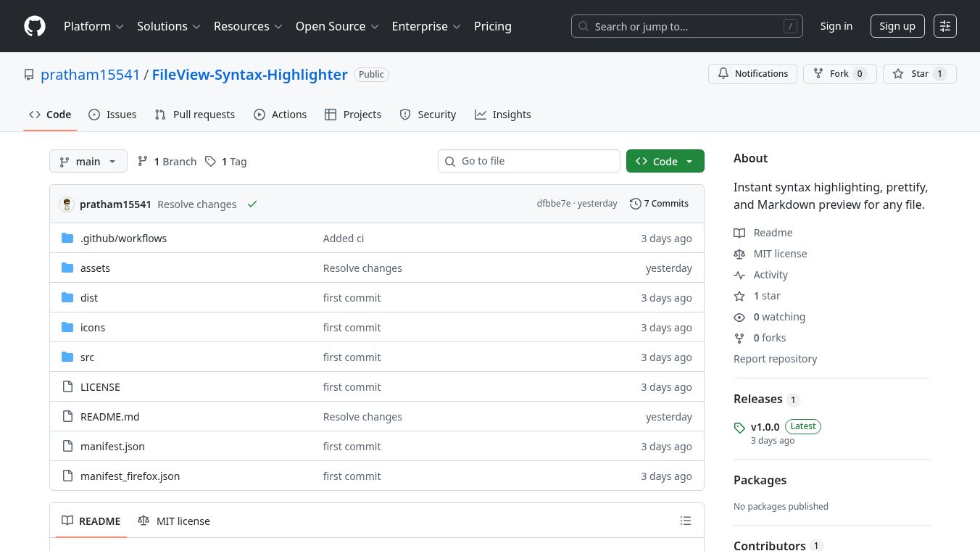Open the manifest.json file
This screenshot has width=980, height=551.
112,447
